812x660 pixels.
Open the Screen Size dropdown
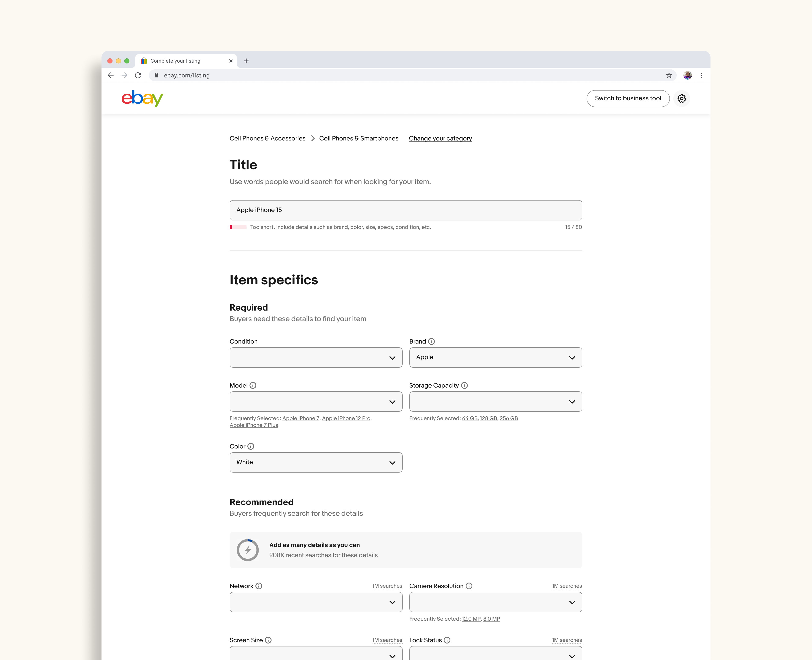(316, 653)
